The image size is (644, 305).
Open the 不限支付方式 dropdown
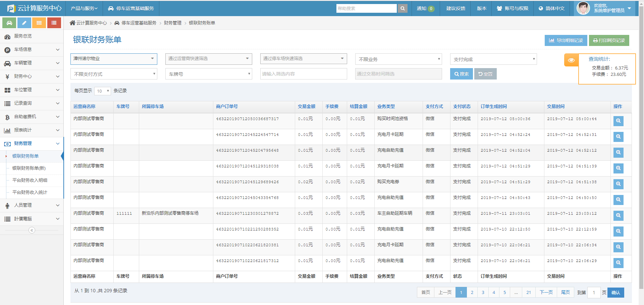[113, 74]
